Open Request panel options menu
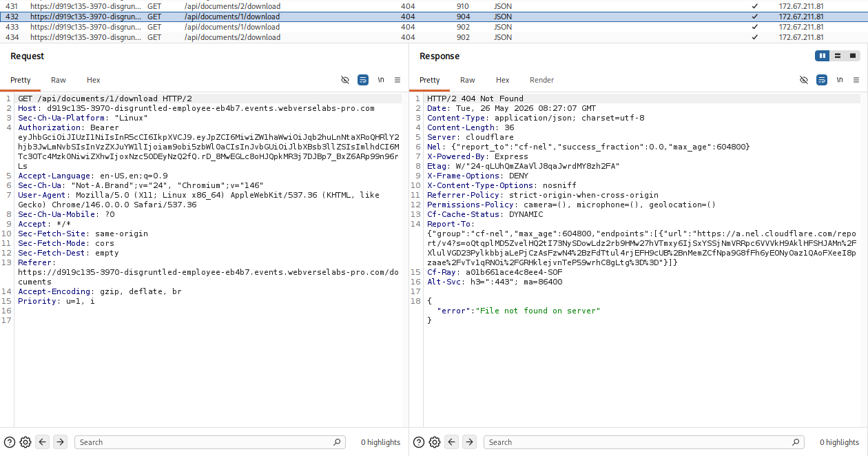The image size is (868, 456). click(397, 80)
